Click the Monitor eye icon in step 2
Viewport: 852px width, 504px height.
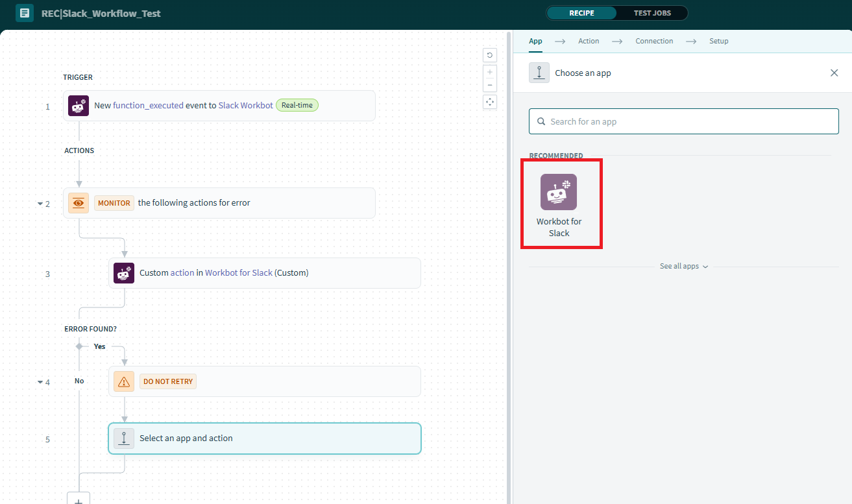tap(79, 203)
